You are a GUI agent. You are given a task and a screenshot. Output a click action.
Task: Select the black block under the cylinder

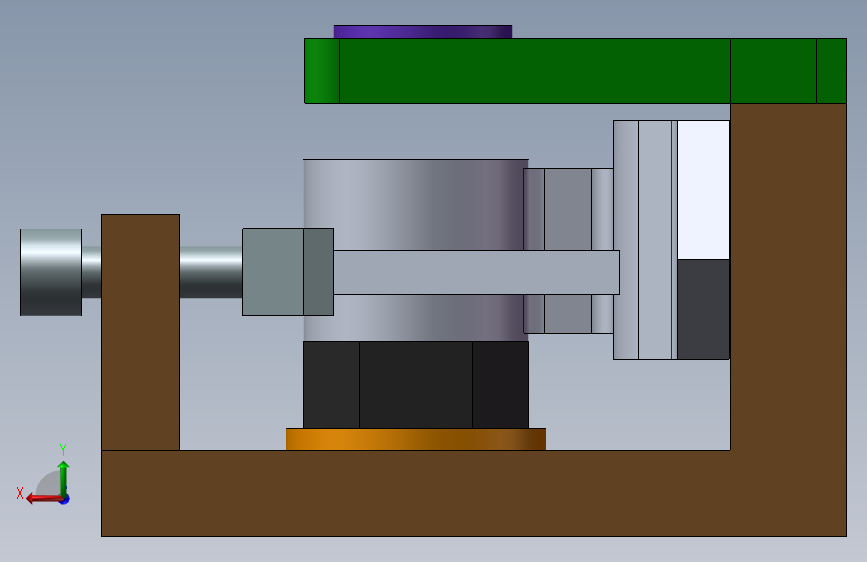click(416, 384)
